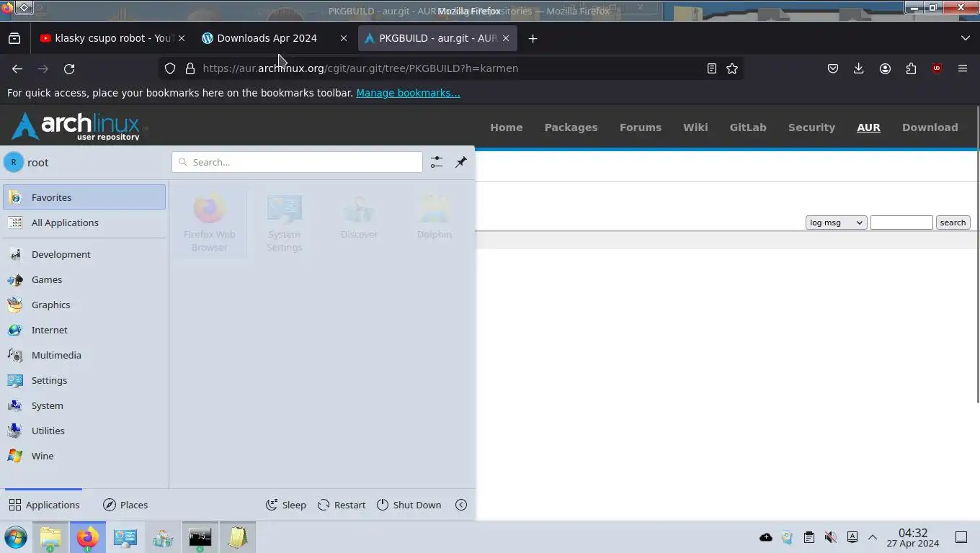Open Firefox Web Browser from Favorites
The width and height of the screenshot is (980, 553).
coord(209,222)
